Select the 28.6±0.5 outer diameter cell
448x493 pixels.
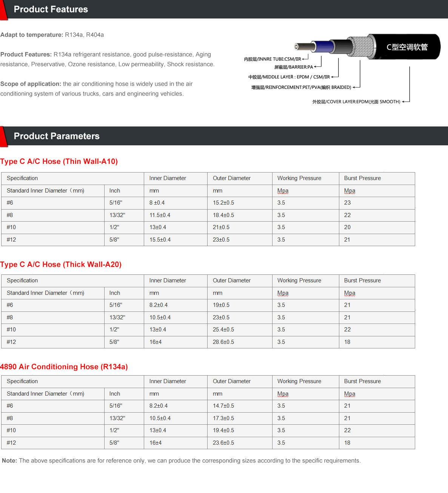click(x=223, y=342)
